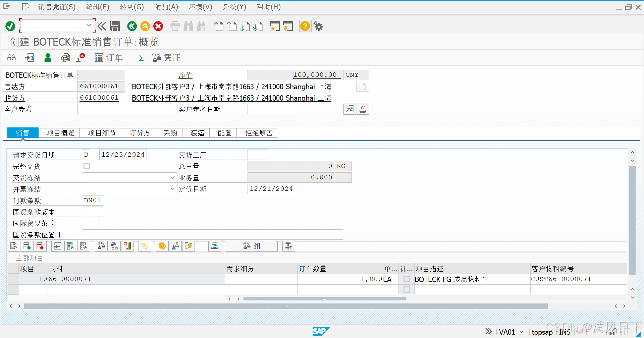Click the 请求交货日期 date field 12/23/2024
The width and height of the screenshot is (644, 338).
pyautogui.click(x=123, y=155)
